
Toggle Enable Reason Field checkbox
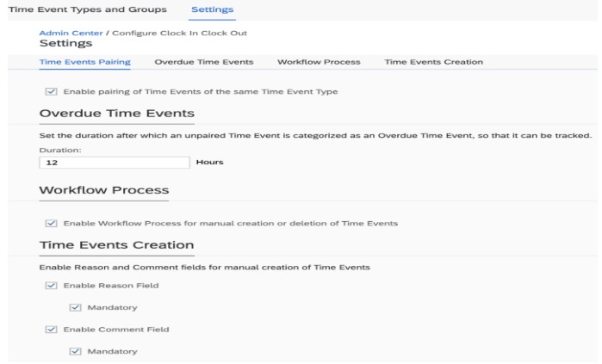(x=51, y=286)
